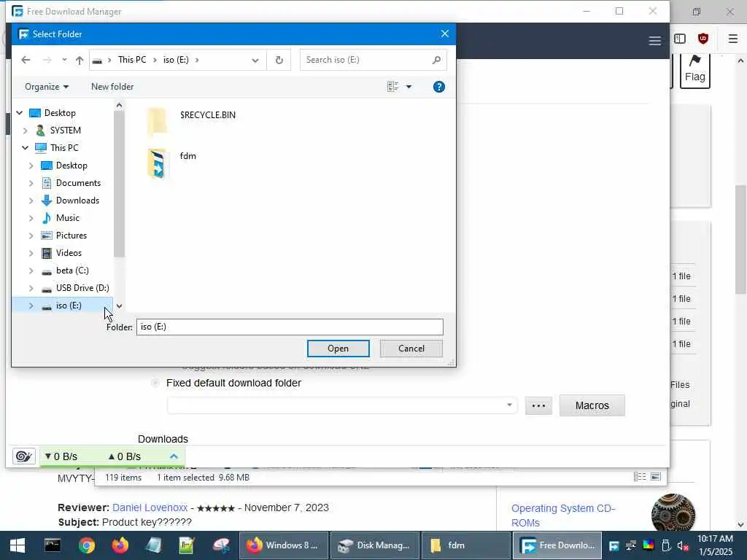Click the Open button
Viewport: 747px width, 560px height.
[338, 349]
